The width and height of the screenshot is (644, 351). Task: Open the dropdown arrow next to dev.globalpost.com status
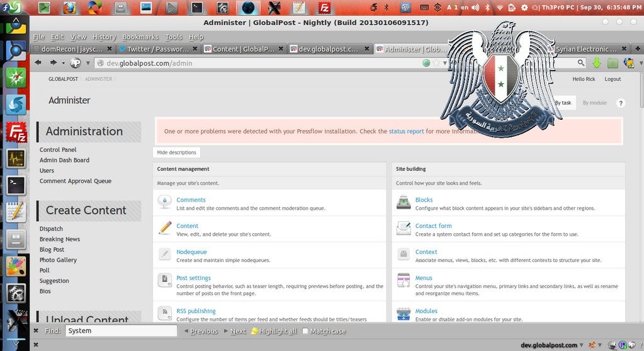coord(581,345)
